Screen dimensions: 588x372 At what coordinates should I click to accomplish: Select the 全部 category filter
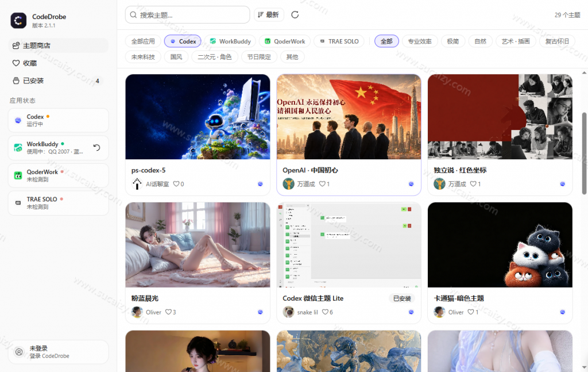(386, 41)
